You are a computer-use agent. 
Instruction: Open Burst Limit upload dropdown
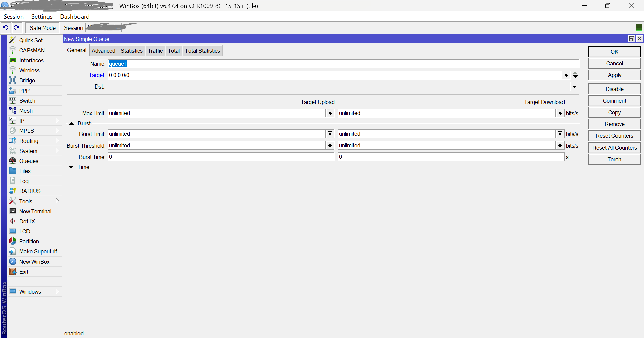point(330,134)
